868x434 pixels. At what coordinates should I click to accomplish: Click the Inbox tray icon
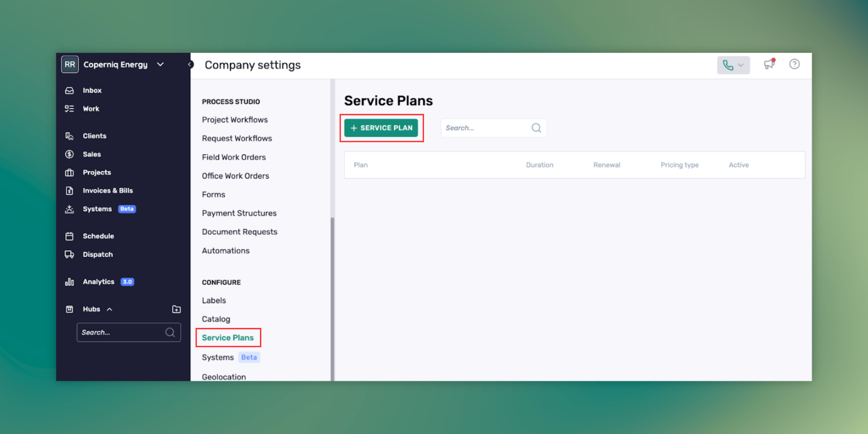coord(69,90)
